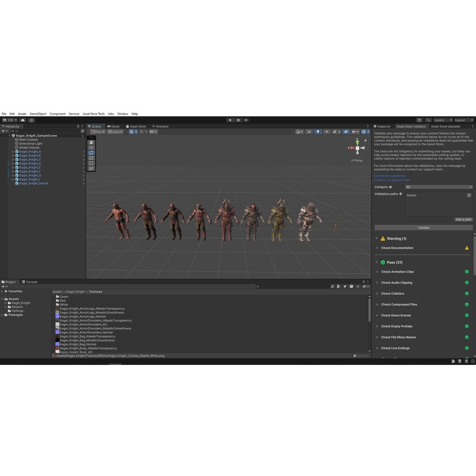
Task: Adjust Project icon size slider
Action: (x=360, y=356)
